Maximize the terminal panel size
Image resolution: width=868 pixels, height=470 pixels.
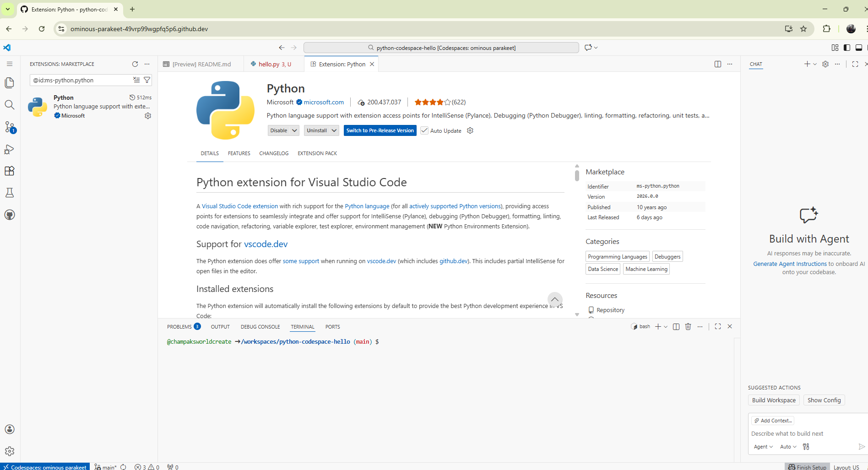click(x=718, y=327)
